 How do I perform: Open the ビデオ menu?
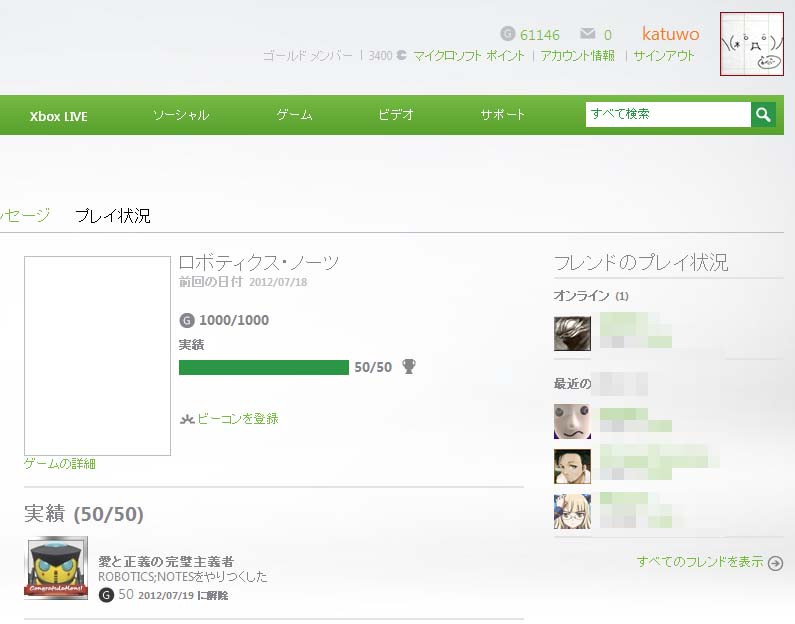[396, 115]
